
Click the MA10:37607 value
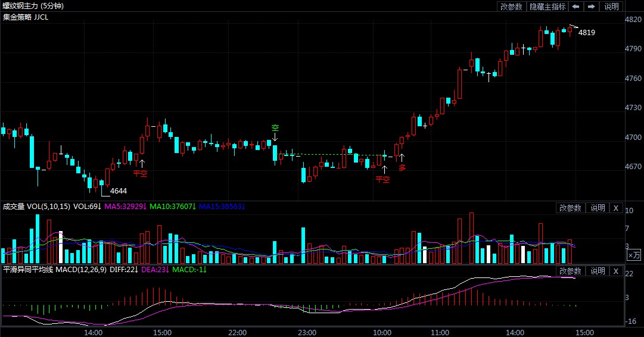[x=172, y=207]
